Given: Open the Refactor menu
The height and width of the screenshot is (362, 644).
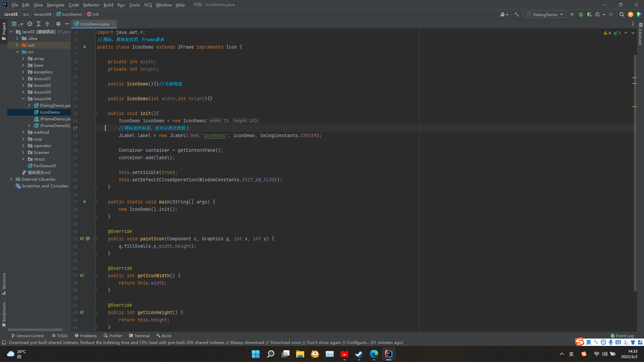Looking at the screenshot, I should coord(91,5).
